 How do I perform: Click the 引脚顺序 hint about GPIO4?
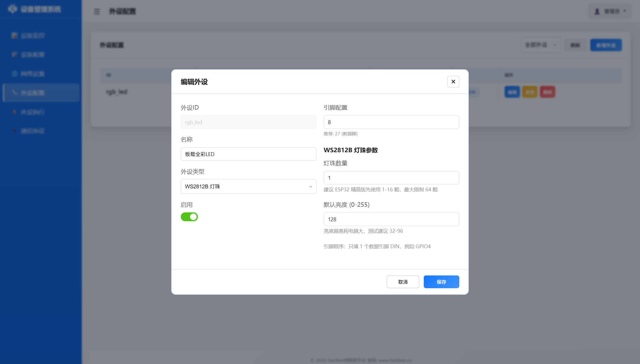(x=377, y=246)
